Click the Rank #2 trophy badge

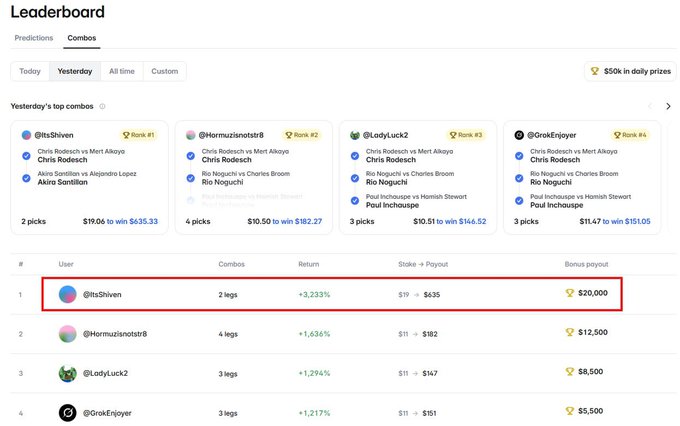[x=302, y=135]
